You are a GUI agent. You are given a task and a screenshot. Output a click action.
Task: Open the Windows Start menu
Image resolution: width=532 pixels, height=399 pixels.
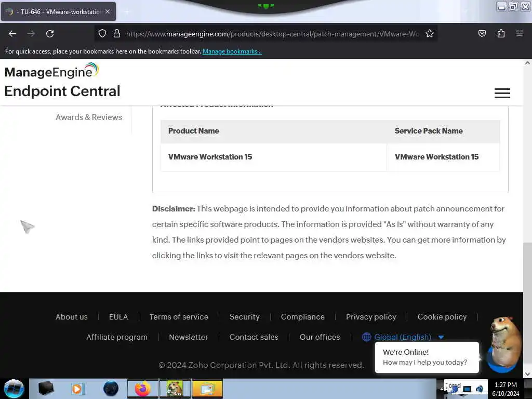pos(14,389)
